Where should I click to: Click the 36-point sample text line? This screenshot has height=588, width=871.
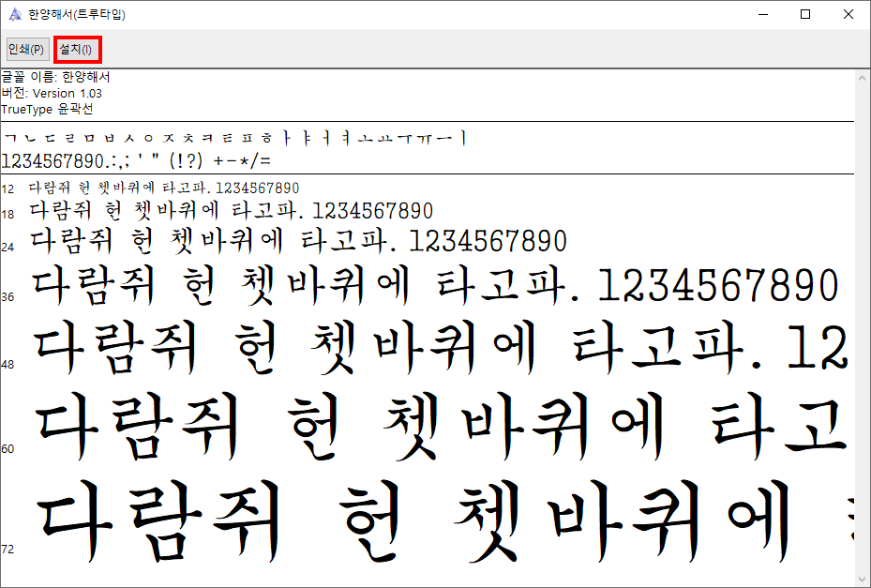click(x=435, y=286)
